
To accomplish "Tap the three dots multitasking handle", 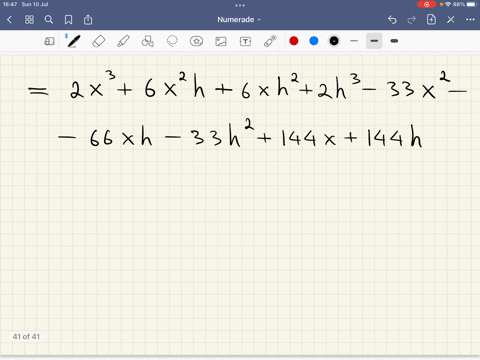I will click(x=240, y=5).
